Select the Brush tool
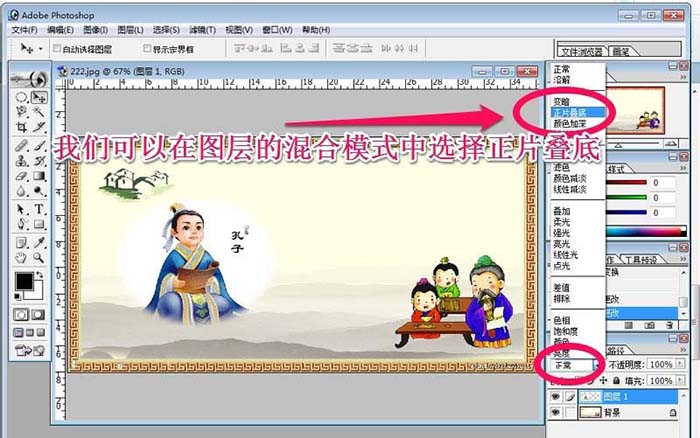The image size is (700, 438). 39,146
